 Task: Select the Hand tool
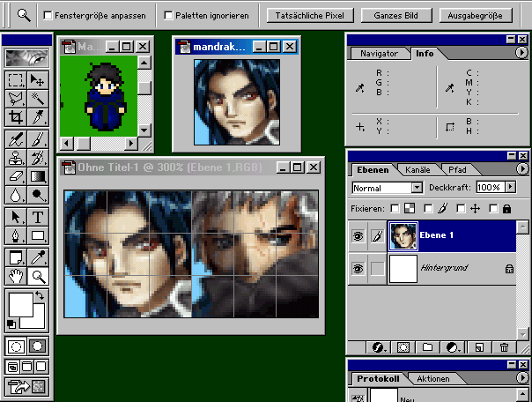click(16, 276)
